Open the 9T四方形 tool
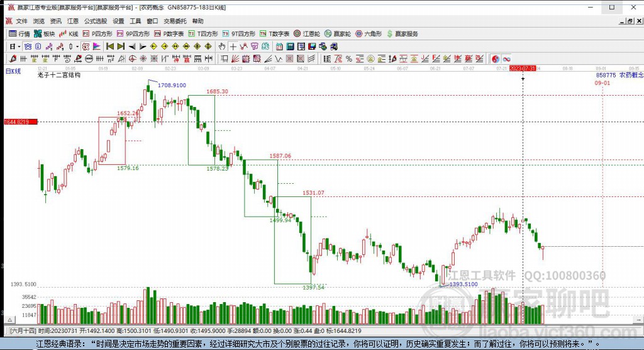The height and width of the screenshot is (350, 644). 238,34
